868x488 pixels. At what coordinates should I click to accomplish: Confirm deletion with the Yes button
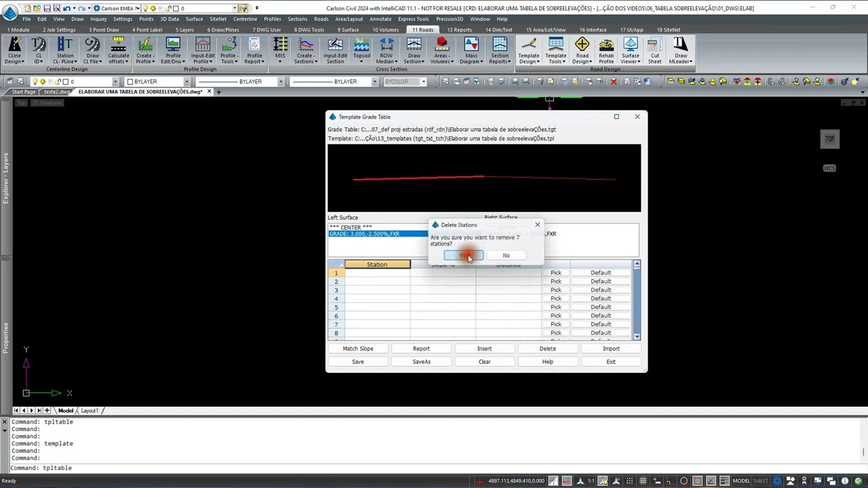click(464, 256)
